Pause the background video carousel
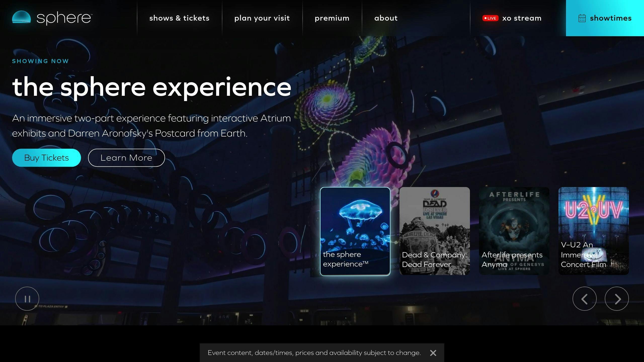Viewport: 644px width, 362px height. [x=27, y=299]
